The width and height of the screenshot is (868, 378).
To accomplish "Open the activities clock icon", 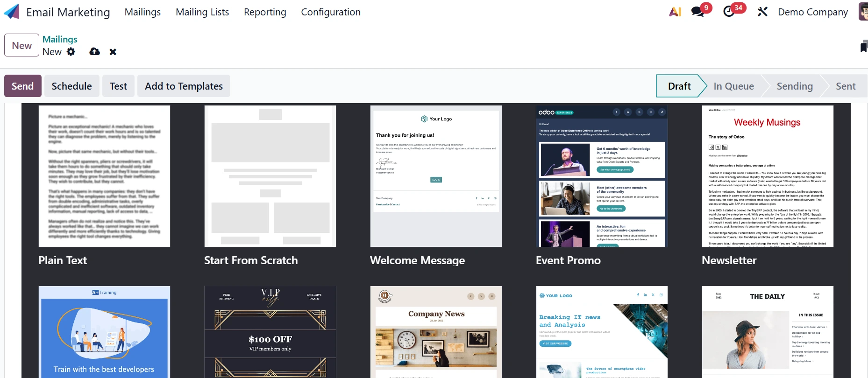I will pos(729,12).
